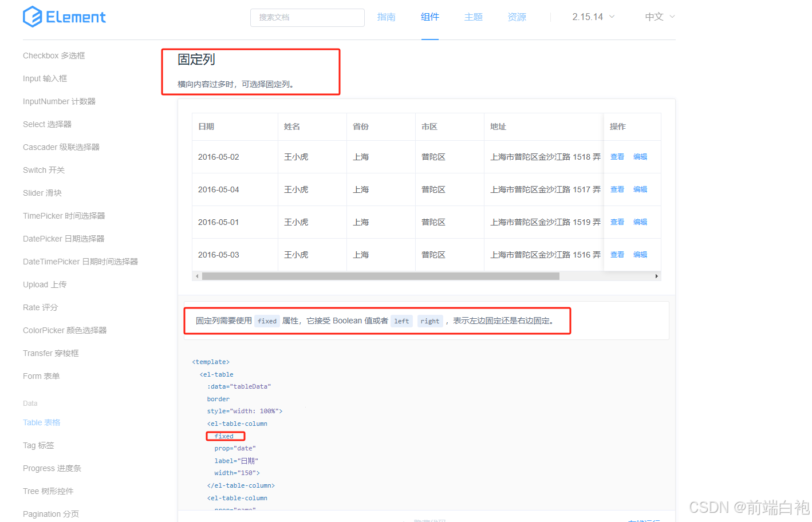
Task: Open Select 选择器 sidebar item
Action: pos(47,124)
